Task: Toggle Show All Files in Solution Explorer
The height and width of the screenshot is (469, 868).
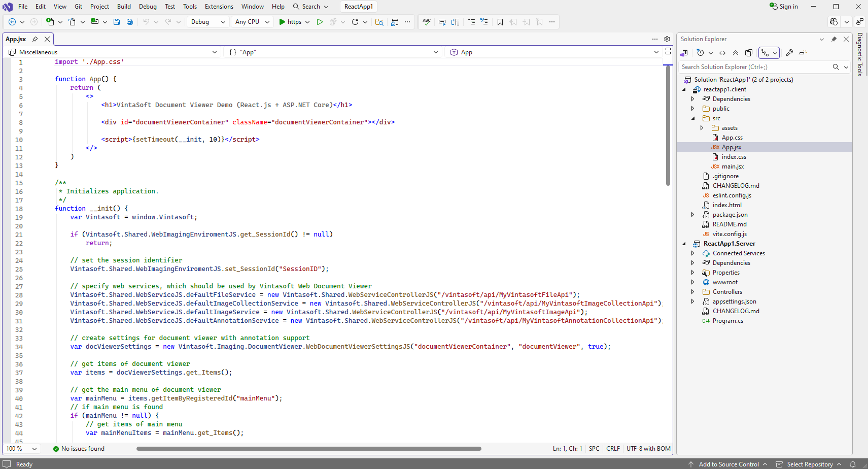Action: [x=749, y=53]
